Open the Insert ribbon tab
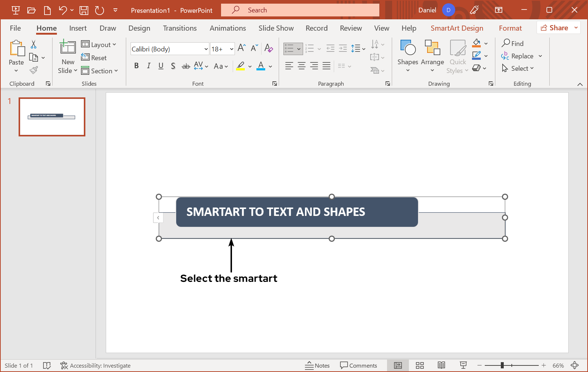588x372 pixels. pyautogui.click(x=78, y=28)
